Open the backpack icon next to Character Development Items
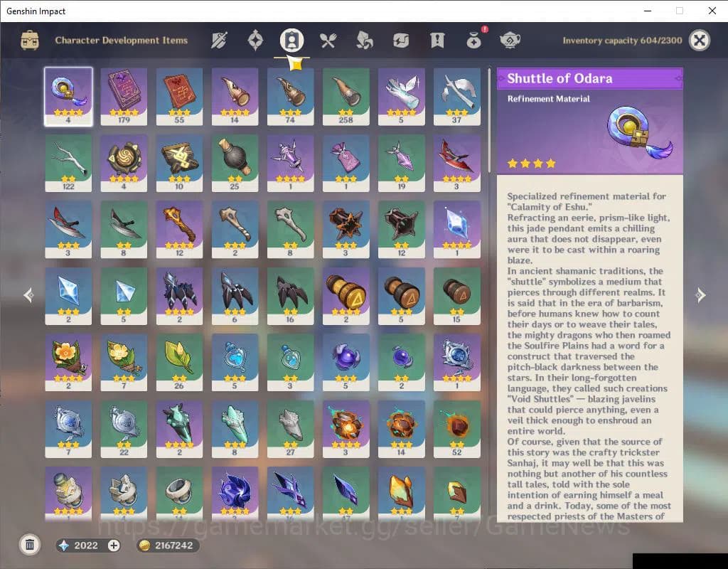Viewport: 728px width, 569px height. pos(28,41)
